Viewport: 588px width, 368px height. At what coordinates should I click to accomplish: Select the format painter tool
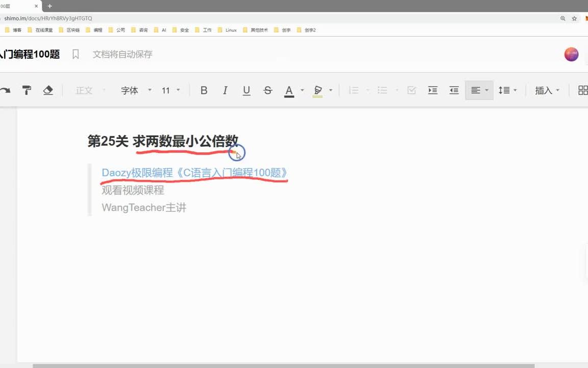(27, 90)
